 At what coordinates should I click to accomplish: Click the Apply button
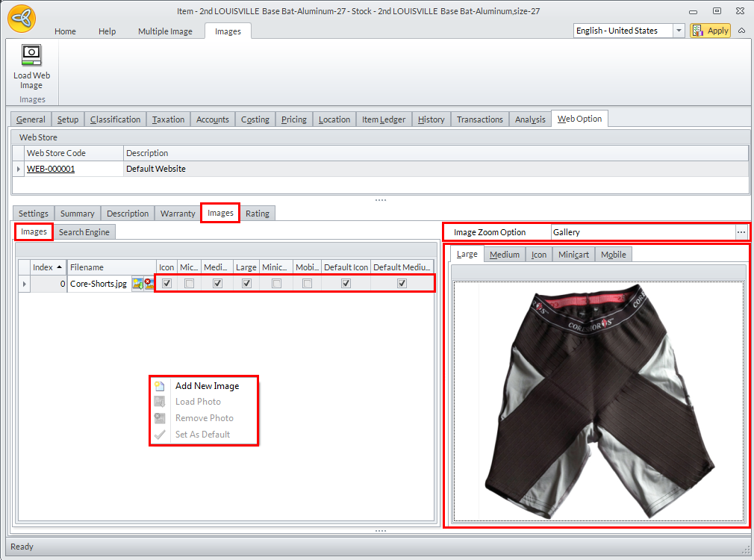(710, 31)
